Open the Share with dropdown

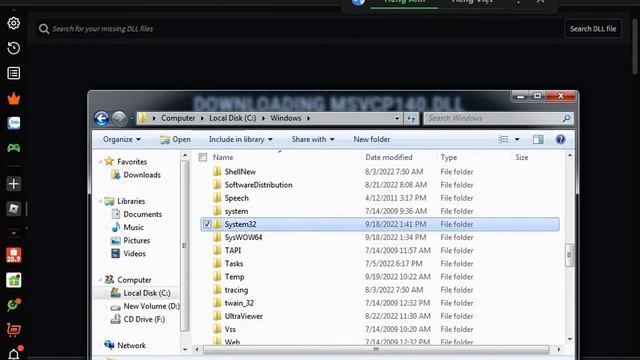tap(313, 139)
